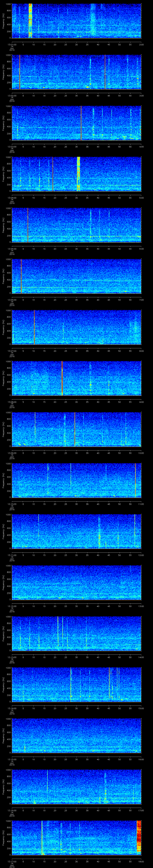Select red line near 32 s in 13:03:00 spectrogram

[x=81, y=123]
